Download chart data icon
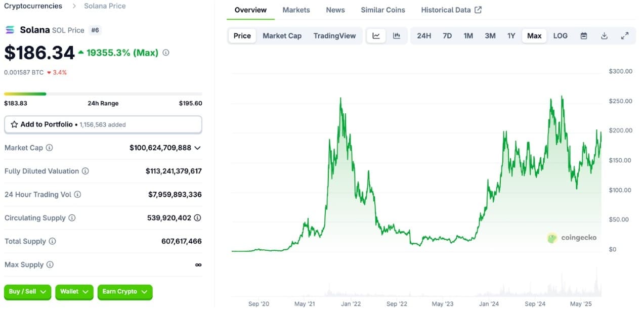The height and width of the screenshot is (312, 644). click(x=604, y=36)
